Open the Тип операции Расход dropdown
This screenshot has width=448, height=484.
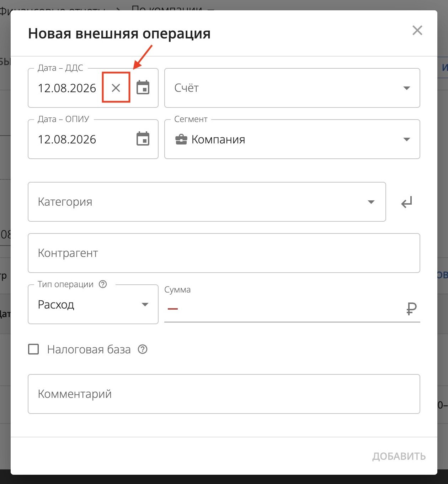click(x=93, y=304)
